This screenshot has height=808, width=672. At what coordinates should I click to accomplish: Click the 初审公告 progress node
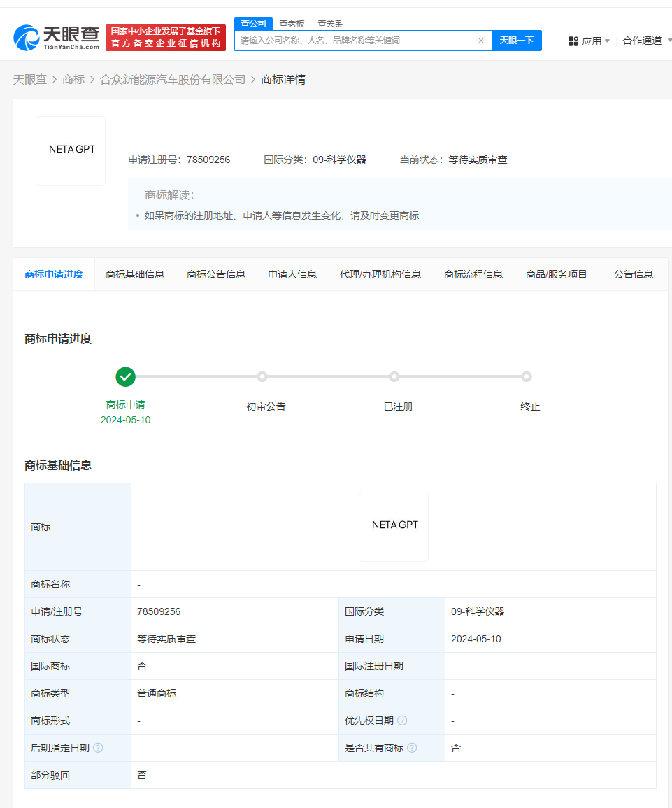click(262, 376)
